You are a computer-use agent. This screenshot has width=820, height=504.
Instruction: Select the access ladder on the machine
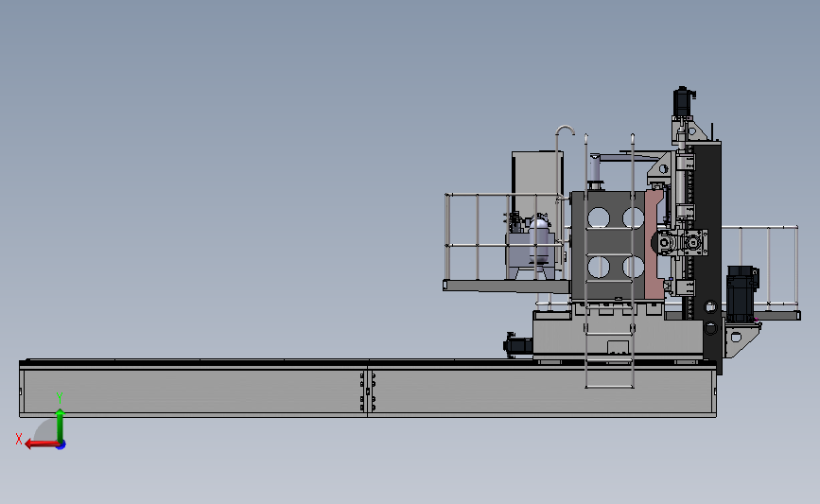click(609, 261)
